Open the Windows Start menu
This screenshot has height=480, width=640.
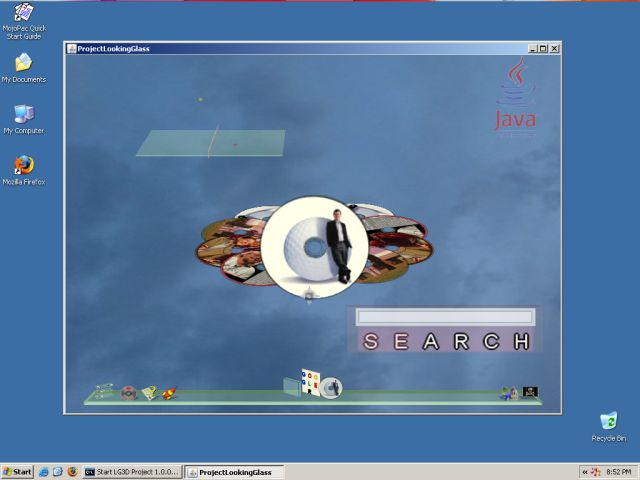(17, 472)
